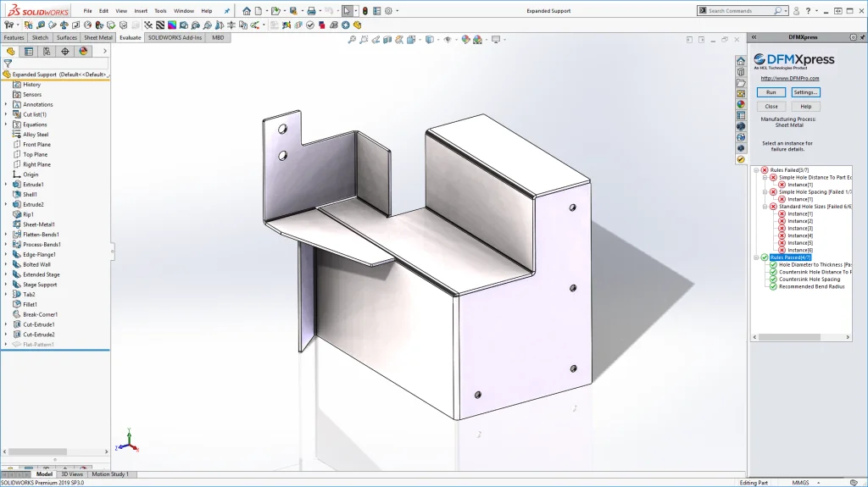868x487 pixels.
Task: Switch to the ConfigurationManager tab icon
Action: coord(47,52)
